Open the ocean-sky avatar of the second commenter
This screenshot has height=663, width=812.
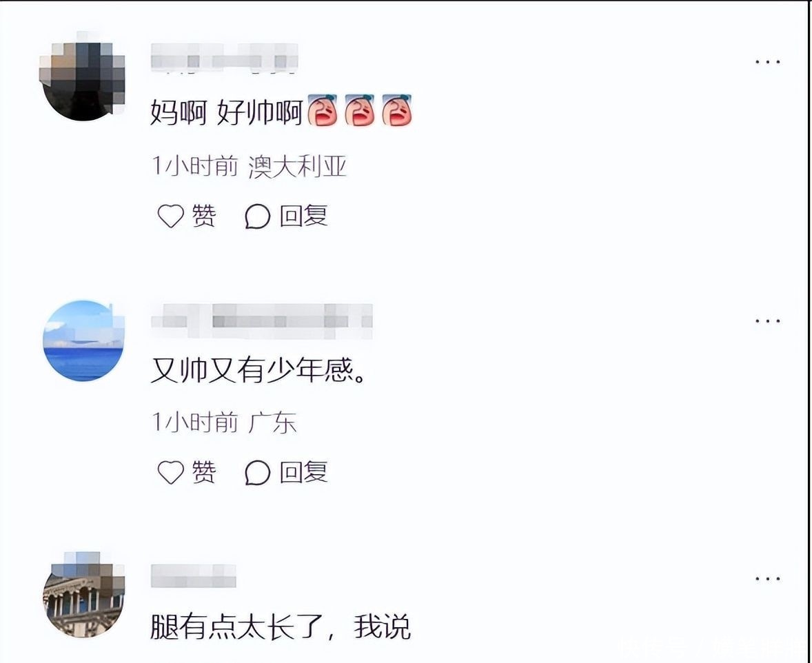(x=83, y=340)
